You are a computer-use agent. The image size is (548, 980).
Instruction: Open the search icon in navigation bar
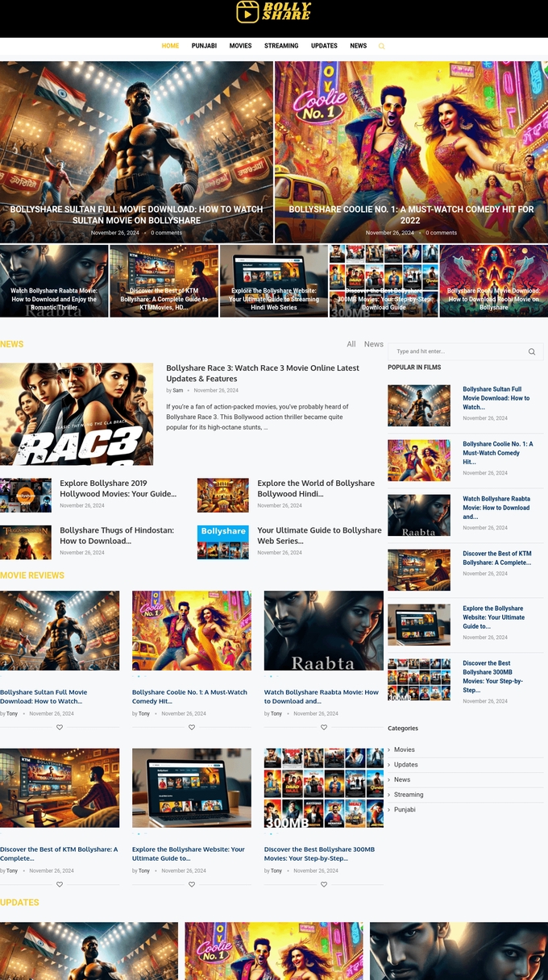(x=382, y=47)
